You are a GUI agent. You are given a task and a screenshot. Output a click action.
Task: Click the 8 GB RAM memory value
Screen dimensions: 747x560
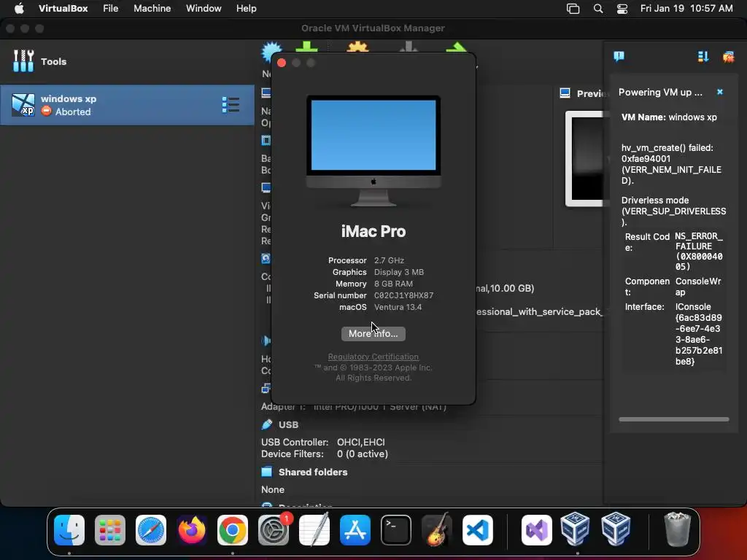click(x=393, y=284)
